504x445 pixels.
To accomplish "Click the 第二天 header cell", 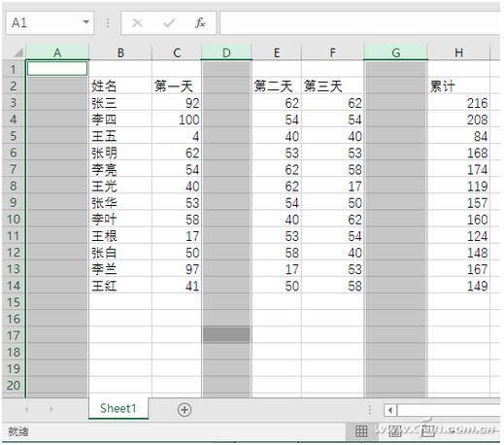I will (277, 86).
